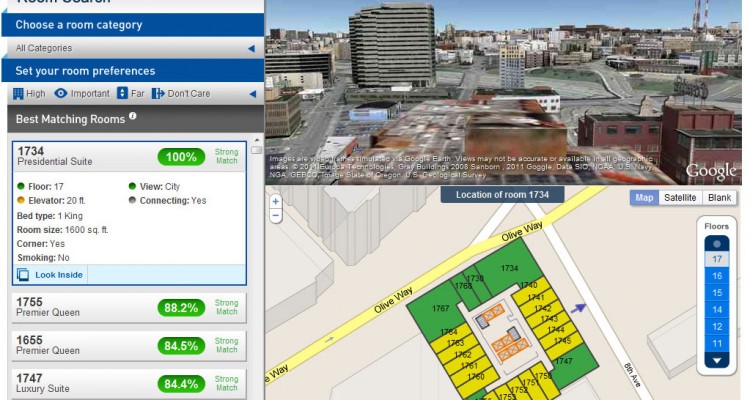Switch map to Satellite view
This screenshot has height=400, width=750.
pyautogui.click(x=680, y=198)
